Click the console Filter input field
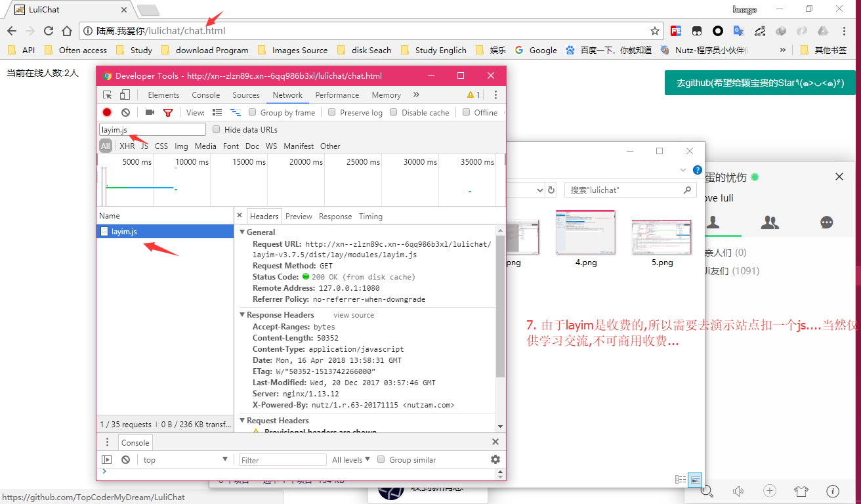Screen dimensions: 861x504 point(283,460)
